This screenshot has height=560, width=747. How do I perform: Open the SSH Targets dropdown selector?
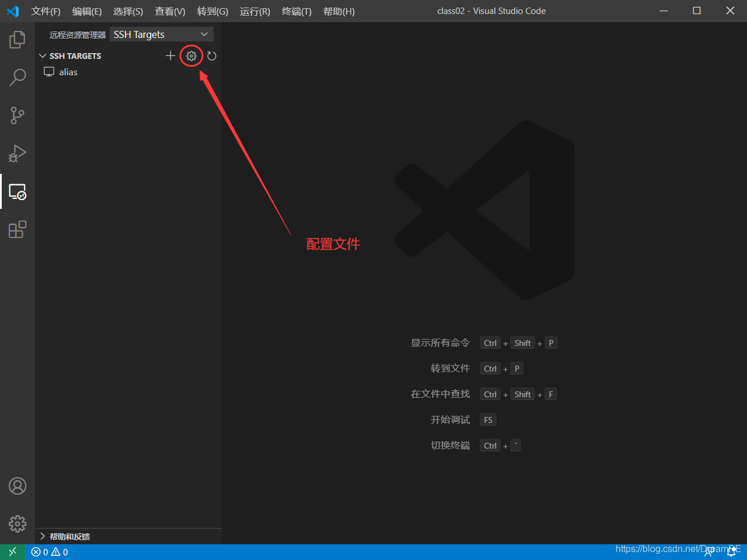pyautogui.click(x=162, y=34)
